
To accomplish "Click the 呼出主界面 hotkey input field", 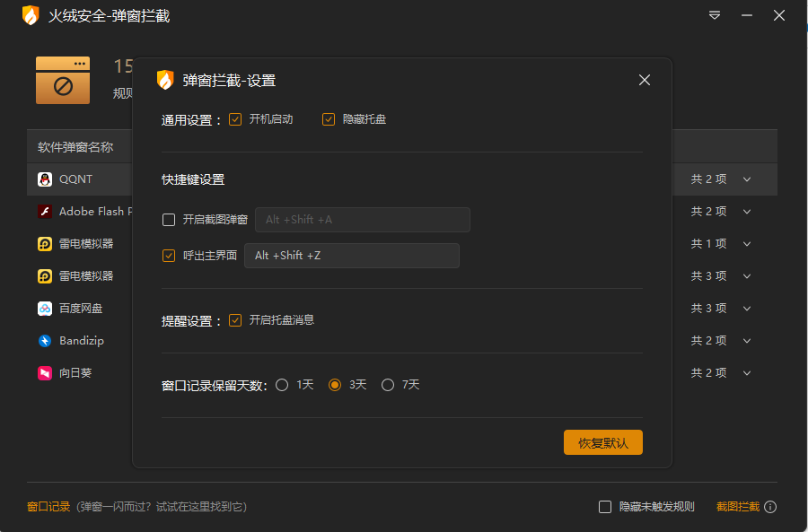I will (351, 256).
